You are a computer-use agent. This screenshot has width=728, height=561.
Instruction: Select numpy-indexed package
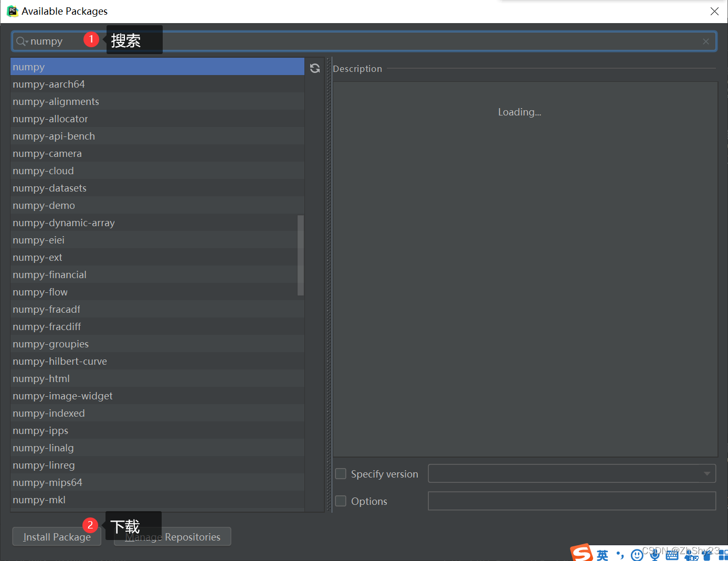pyautogui.click(x=157, y=413)
